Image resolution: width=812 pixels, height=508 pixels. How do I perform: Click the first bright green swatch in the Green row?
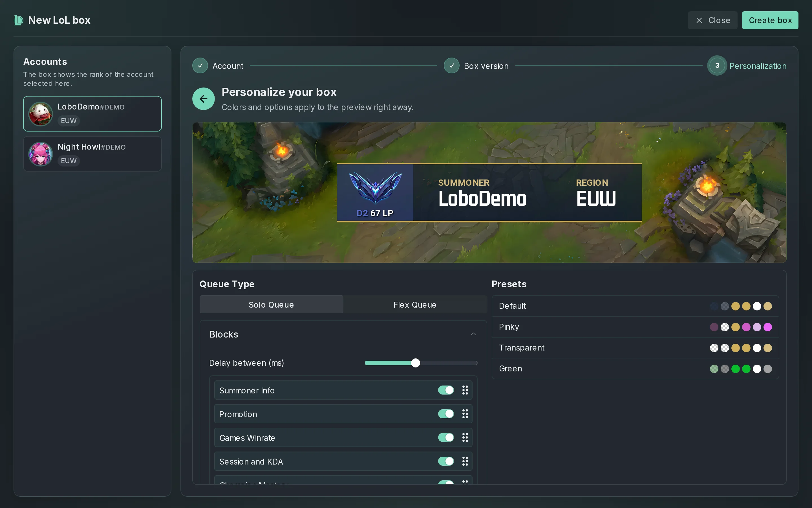736,369
